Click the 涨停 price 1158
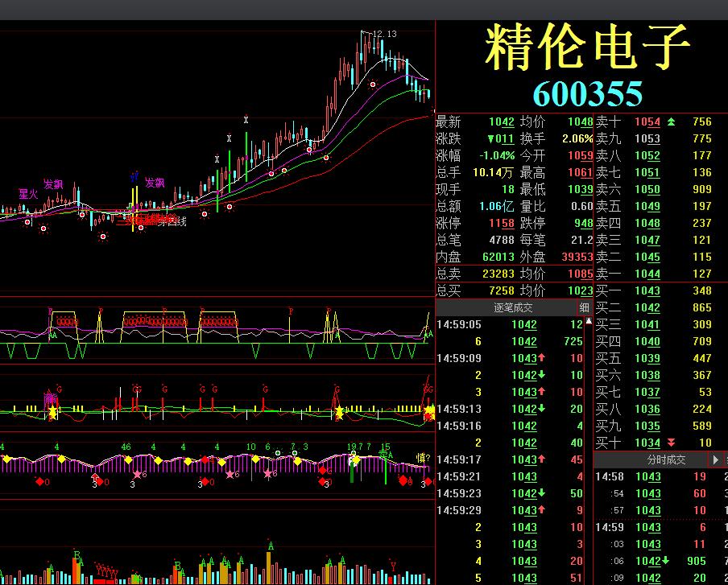728x585 pixels. tap(502, 223)
